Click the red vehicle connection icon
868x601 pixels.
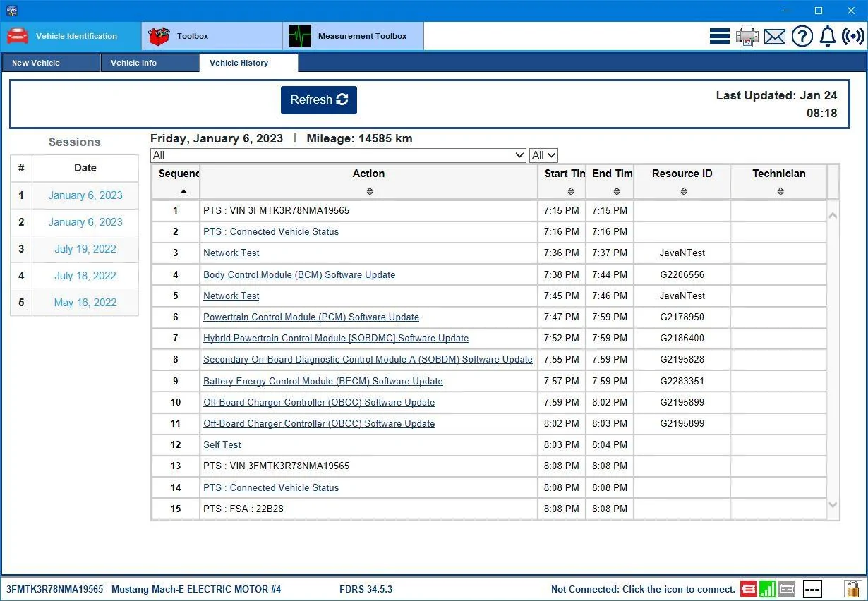tap(748, 588)
